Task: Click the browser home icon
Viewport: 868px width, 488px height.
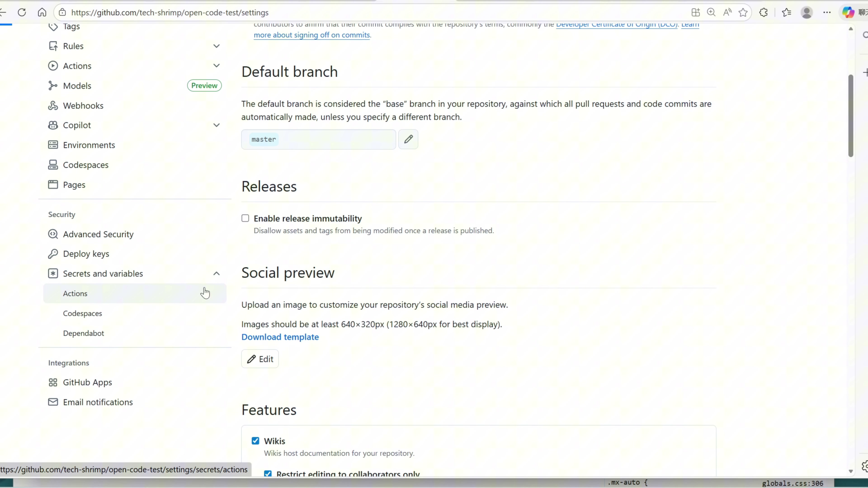Action: coord(42,12)
